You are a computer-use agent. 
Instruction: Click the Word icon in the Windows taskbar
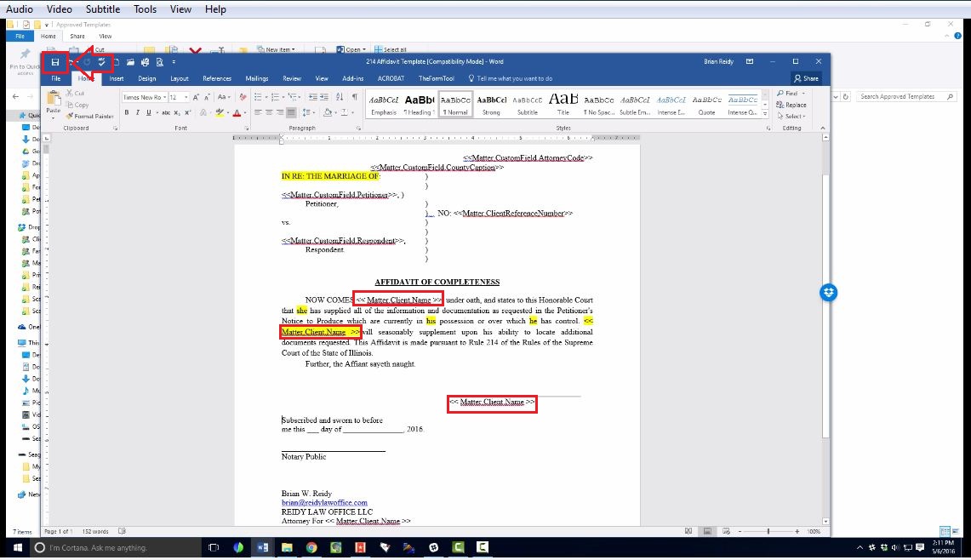click(263, 547)
